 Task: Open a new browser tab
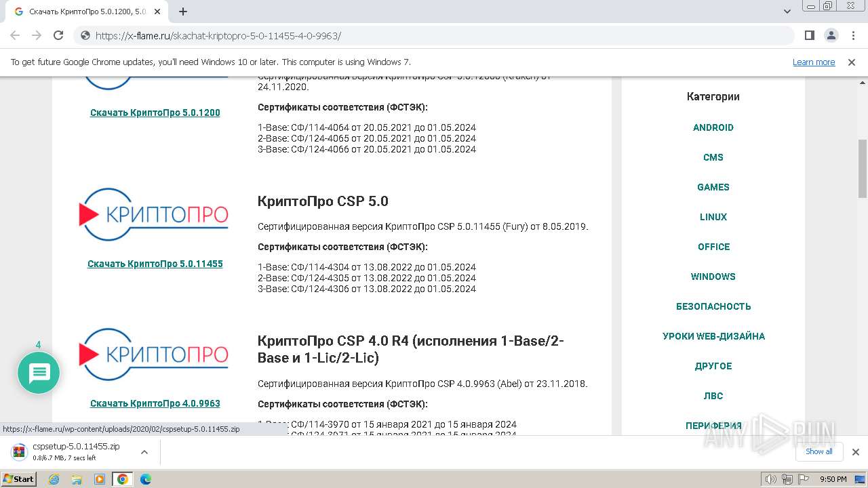(183, 12)
